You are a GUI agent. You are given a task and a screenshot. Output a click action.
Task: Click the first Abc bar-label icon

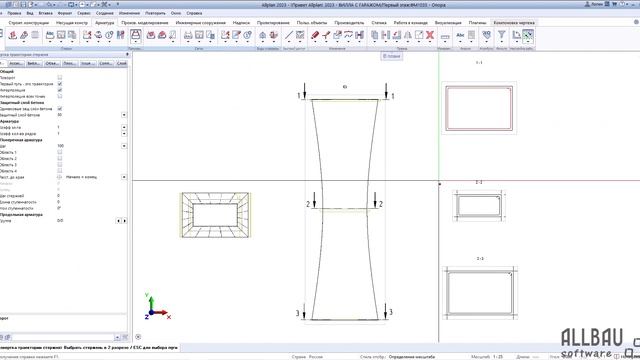(x=50, y=35)
